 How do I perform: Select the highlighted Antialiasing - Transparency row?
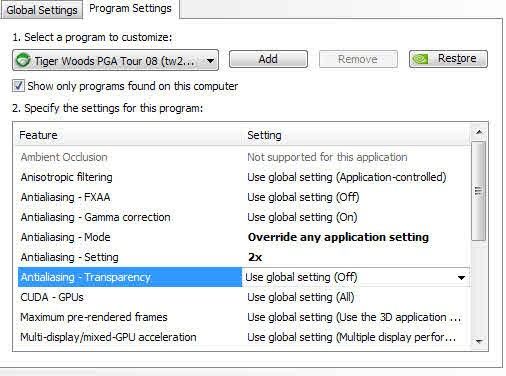130,277
